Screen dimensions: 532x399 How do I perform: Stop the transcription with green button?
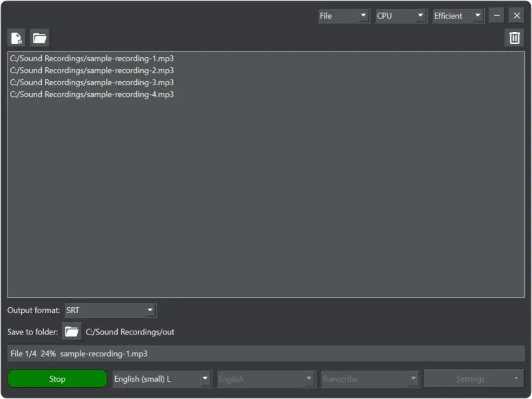point(57,378)
